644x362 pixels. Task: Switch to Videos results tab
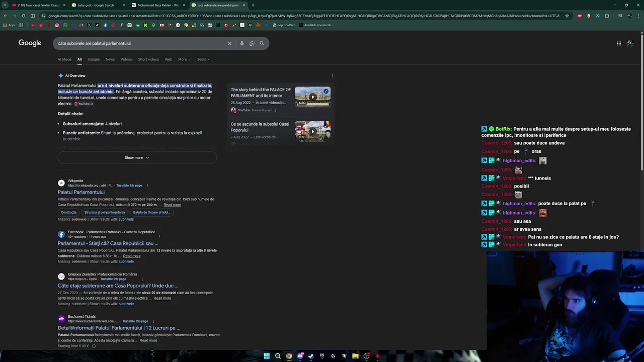point(126,59)
